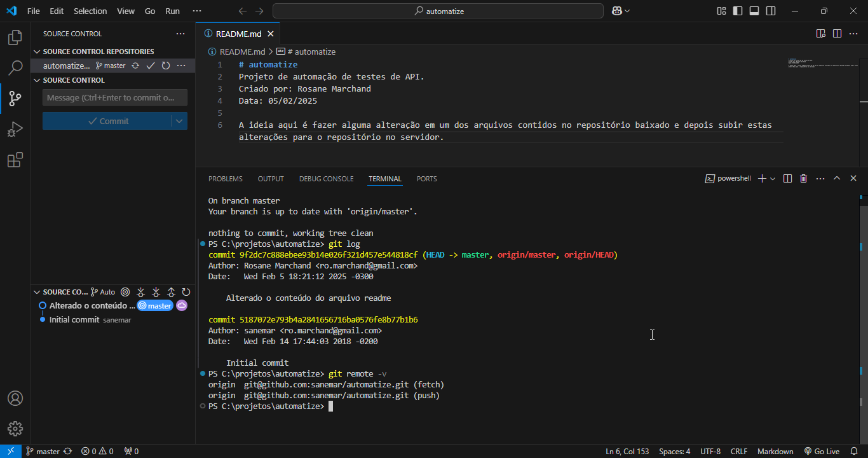
Task: Toggle the primary side bar visibility
Action: tap(738, 11)
